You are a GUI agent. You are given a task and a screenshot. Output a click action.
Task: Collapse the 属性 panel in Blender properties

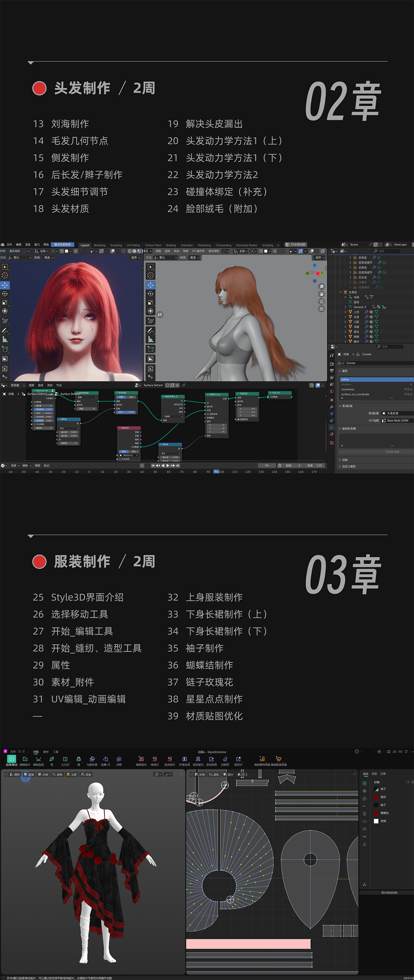tap(340, 371)
